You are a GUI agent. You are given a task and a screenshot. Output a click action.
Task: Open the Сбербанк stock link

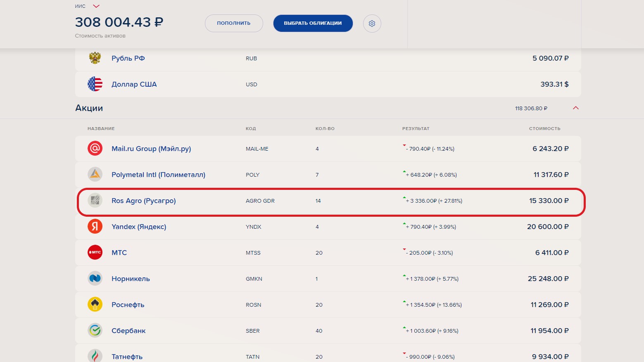click(x=128, y=331)
